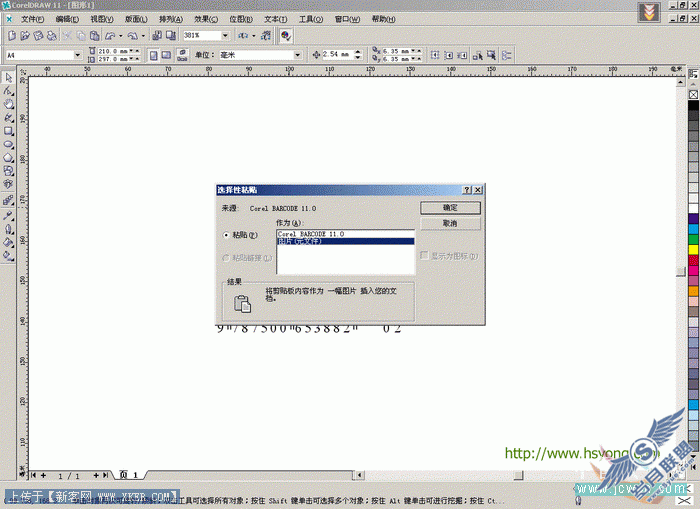Select the 粘贴 radio button
The width and height of the screenshot is (700, 509).
tap(226, 235)
